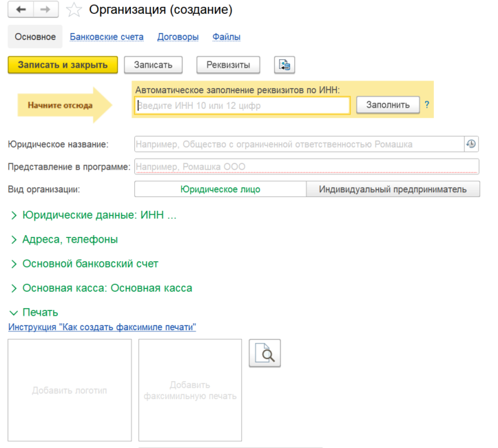Focus the ИНН input field

tap(242, 105)
